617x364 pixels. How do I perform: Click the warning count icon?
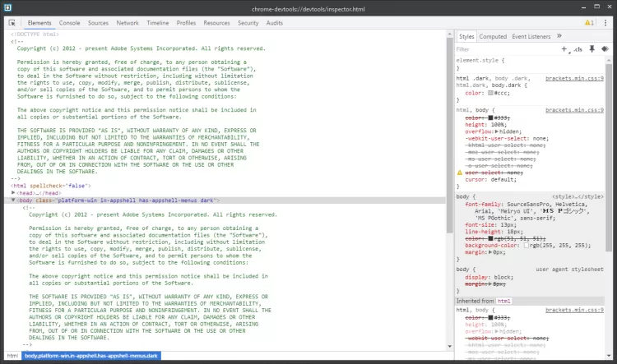tap(588, 23)
